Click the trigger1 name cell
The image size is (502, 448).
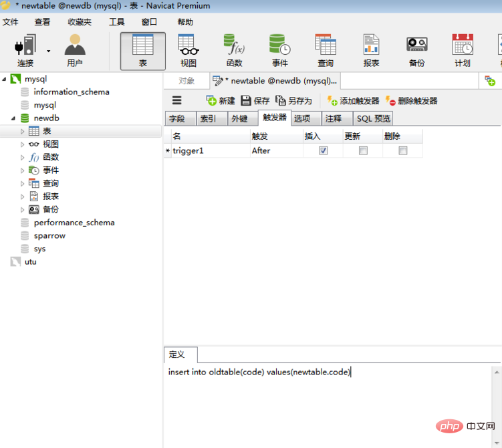[211, 150]
